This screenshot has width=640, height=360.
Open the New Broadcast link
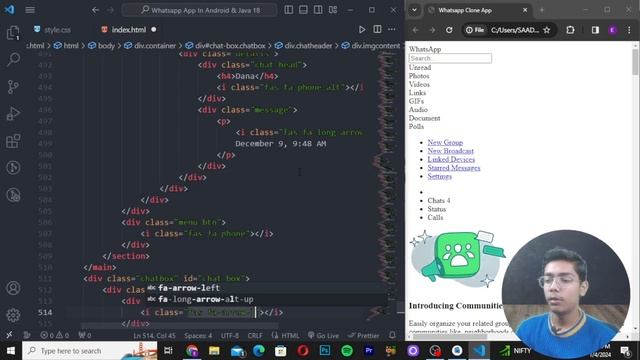click(x=450, y=151)
